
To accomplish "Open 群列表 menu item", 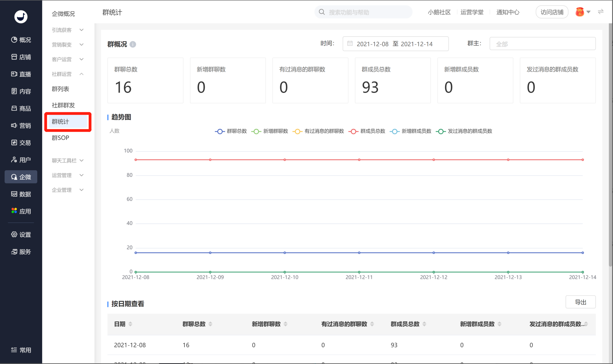I will click(60, 89).
